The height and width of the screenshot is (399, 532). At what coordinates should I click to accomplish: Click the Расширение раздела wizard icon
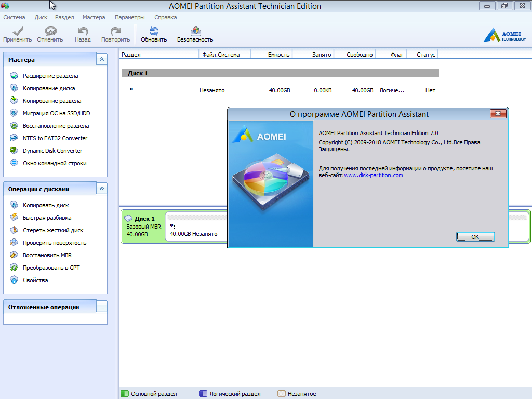point(14,76)
